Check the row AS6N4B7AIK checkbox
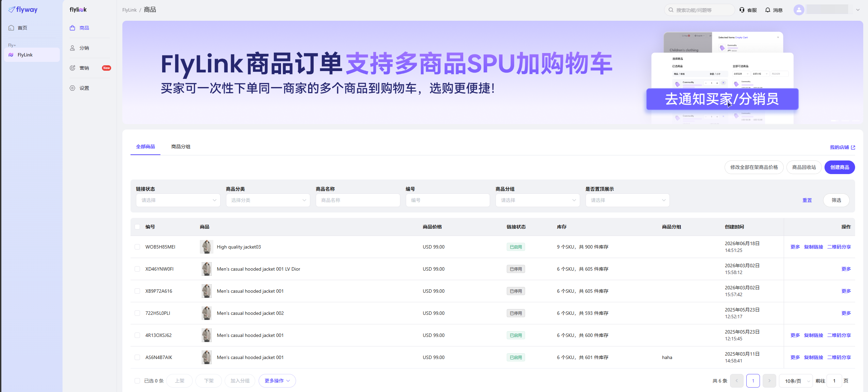This screenshot has width=868, height=392. click(x=137, y=357)
